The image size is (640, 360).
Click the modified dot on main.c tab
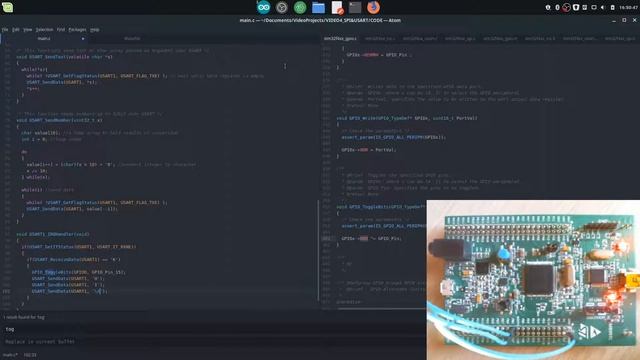(83, 39)
